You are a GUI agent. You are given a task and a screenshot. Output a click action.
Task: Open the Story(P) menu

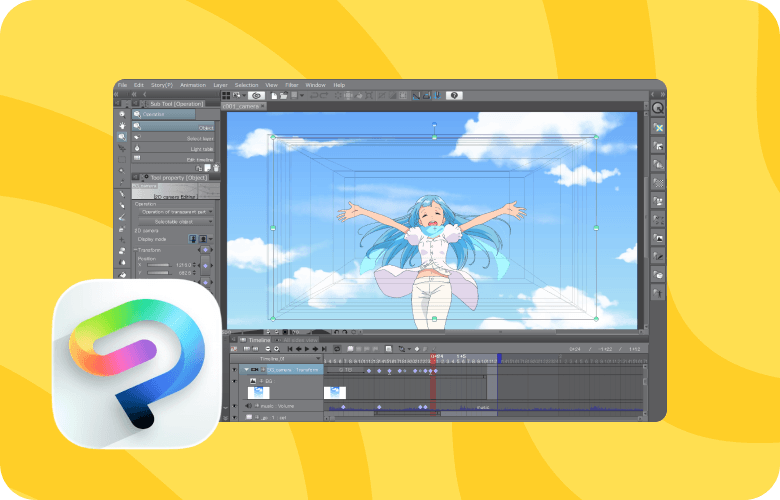click(162, 85)
